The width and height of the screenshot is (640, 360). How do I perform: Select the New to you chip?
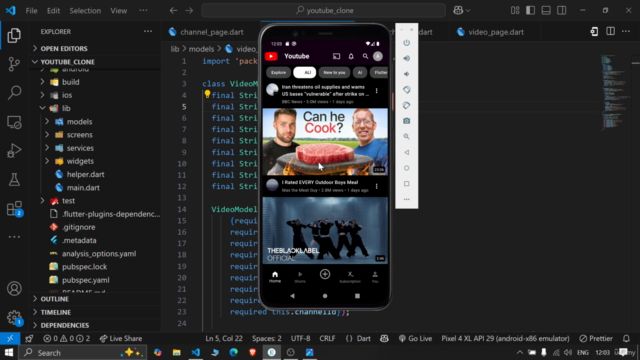click(334, 73)
